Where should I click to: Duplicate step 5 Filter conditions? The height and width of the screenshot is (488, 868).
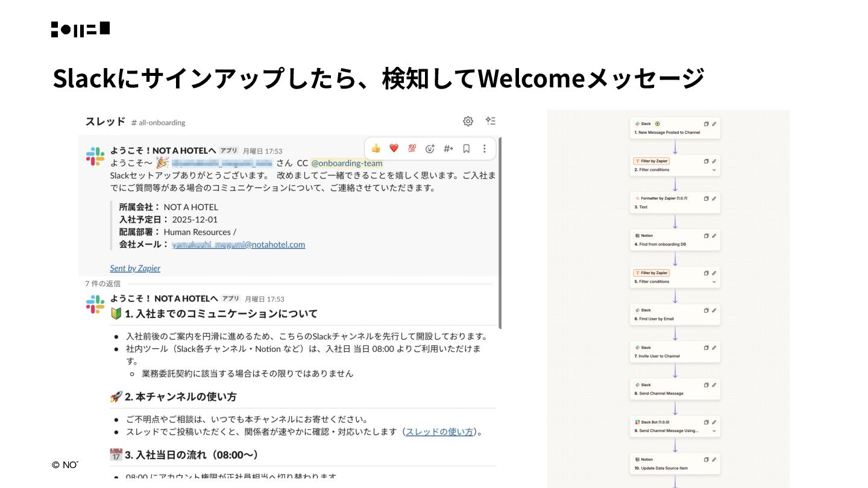(706, 273)
